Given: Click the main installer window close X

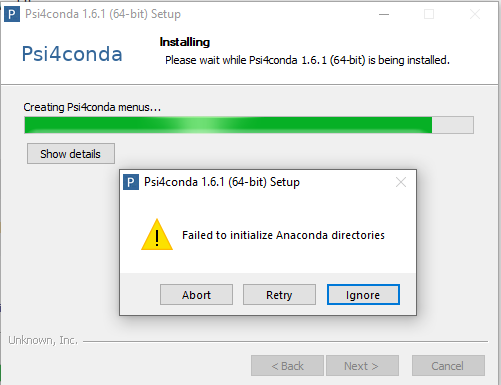Looking at the screenshot, I should [x=475, y=14].
